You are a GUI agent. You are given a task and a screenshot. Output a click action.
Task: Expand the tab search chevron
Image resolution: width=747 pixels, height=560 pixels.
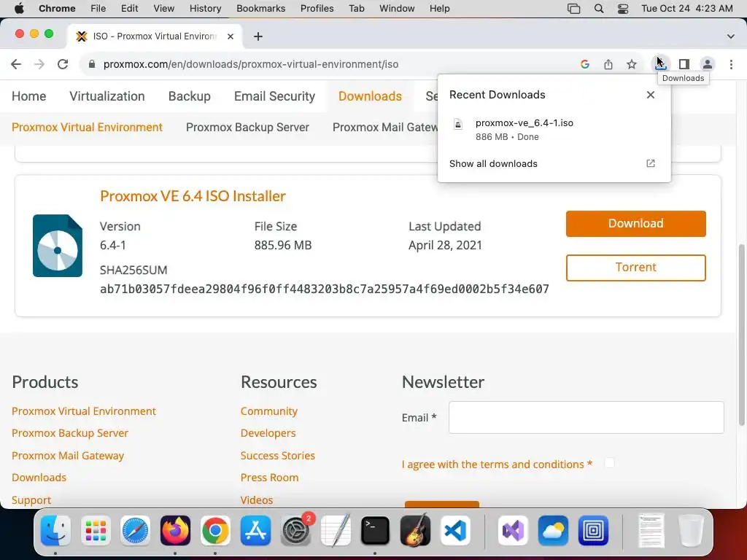click(730, 36)
